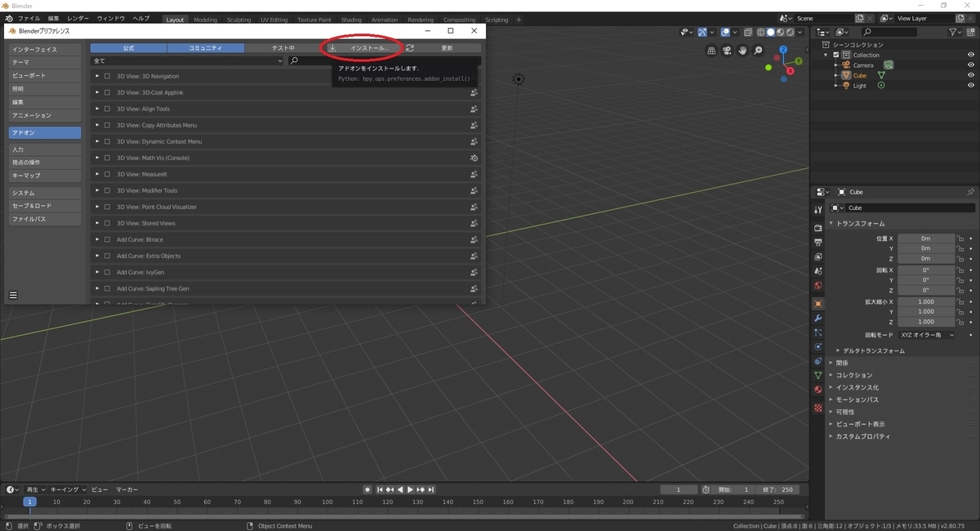Open the add-on category dropdown 全て
Screen dimensions: 980x531
[x=187, y=60]
